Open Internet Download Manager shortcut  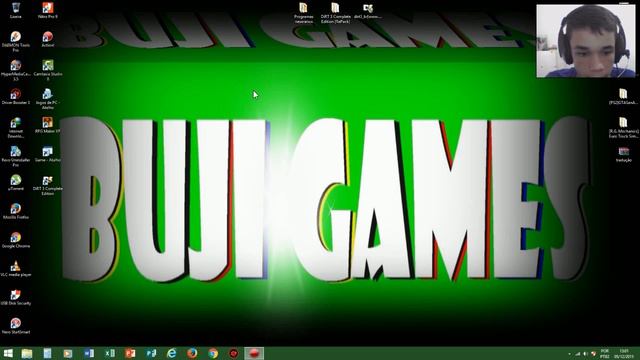16,127
